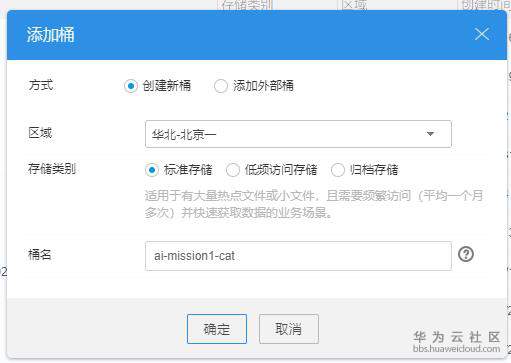Click the standard storage description text
This screenshot has width=511, height=363.
coord(314,204)
